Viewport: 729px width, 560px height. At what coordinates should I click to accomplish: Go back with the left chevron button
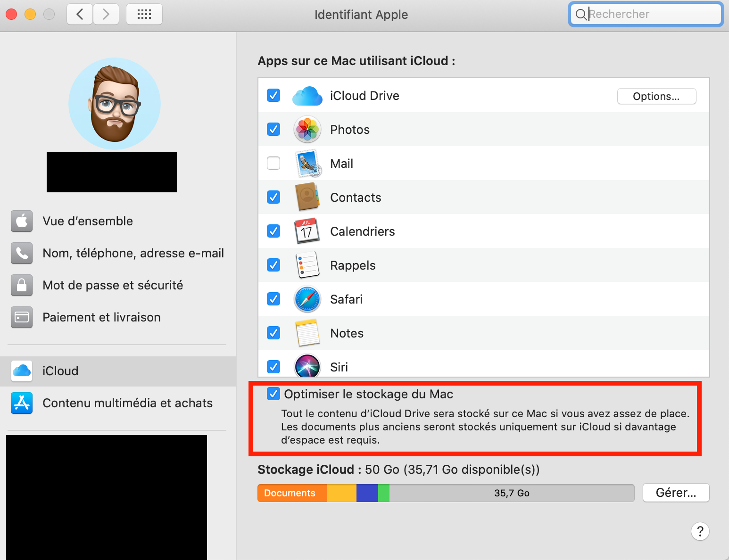[x=80, y=14]
